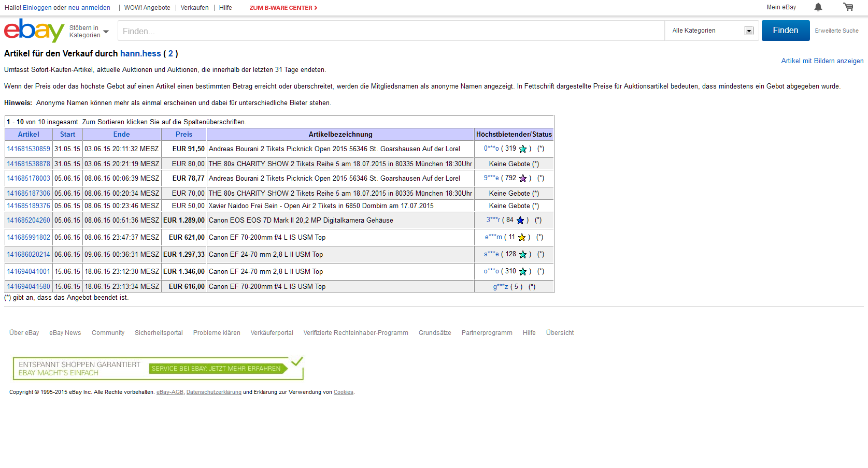Open item number 141685204260

(29, 221)
